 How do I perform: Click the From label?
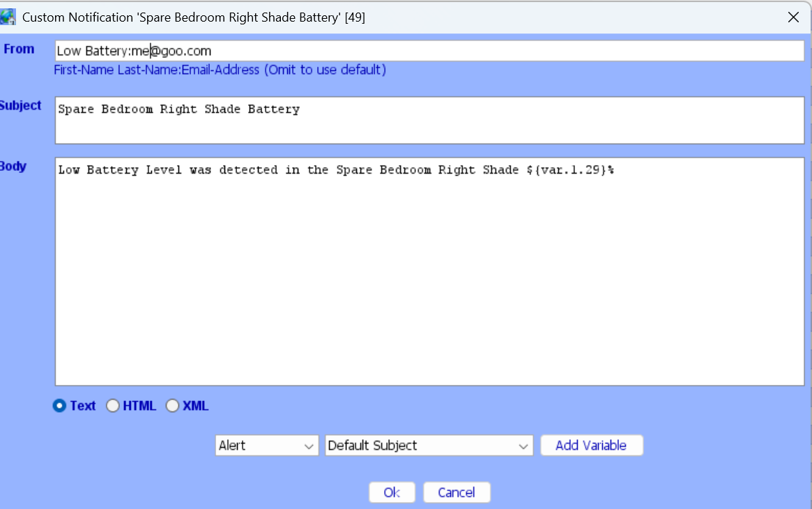pyautogui.click(x=19, y=50)
